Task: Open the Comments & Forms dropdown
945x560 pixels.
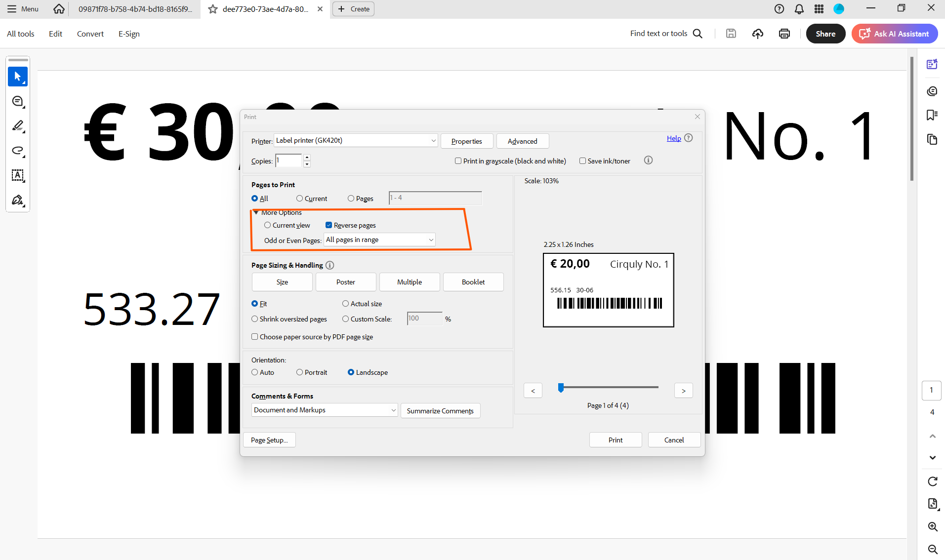Action: point(325,410)
